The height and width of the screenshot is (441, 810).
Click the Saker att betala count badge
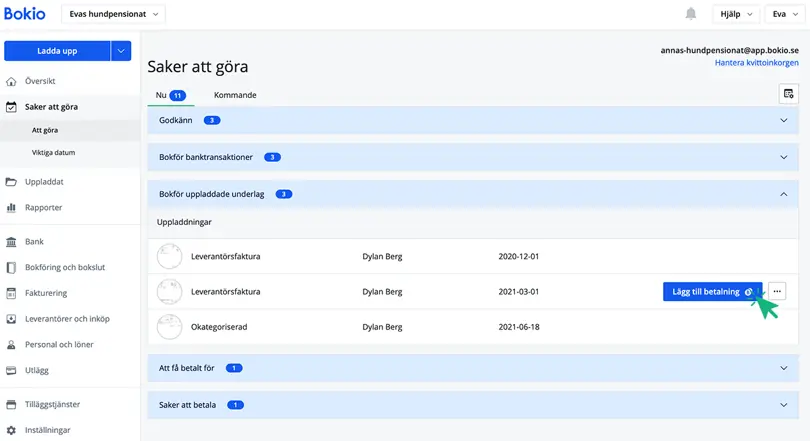pos(236,405)
